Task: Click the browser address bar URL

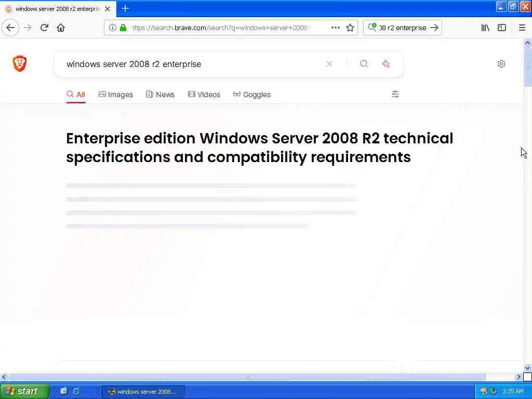Action: [x=220, y=28]
